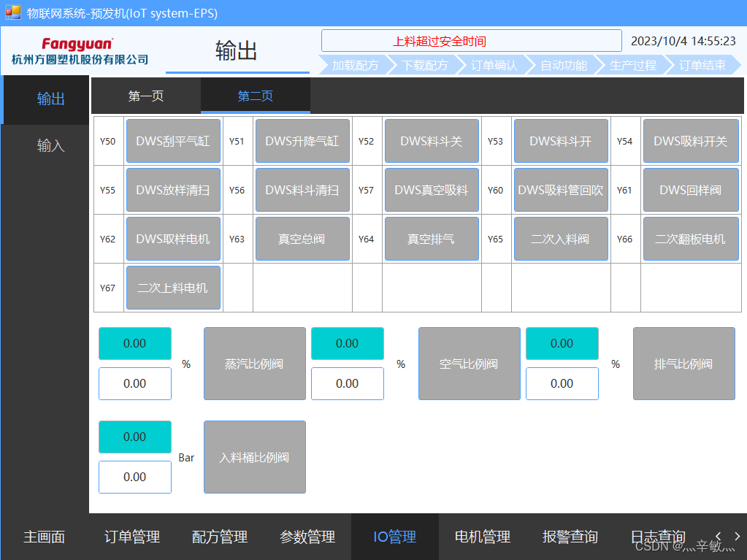
Task: Click the 空气比例阀 white setpoint input field
Action: coord(348,383)
